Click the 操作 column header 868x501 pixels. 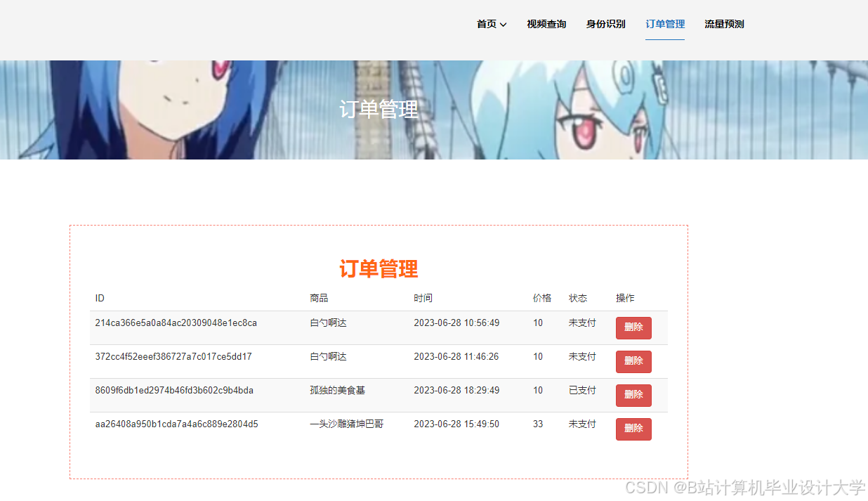click(x=625, y=298)
